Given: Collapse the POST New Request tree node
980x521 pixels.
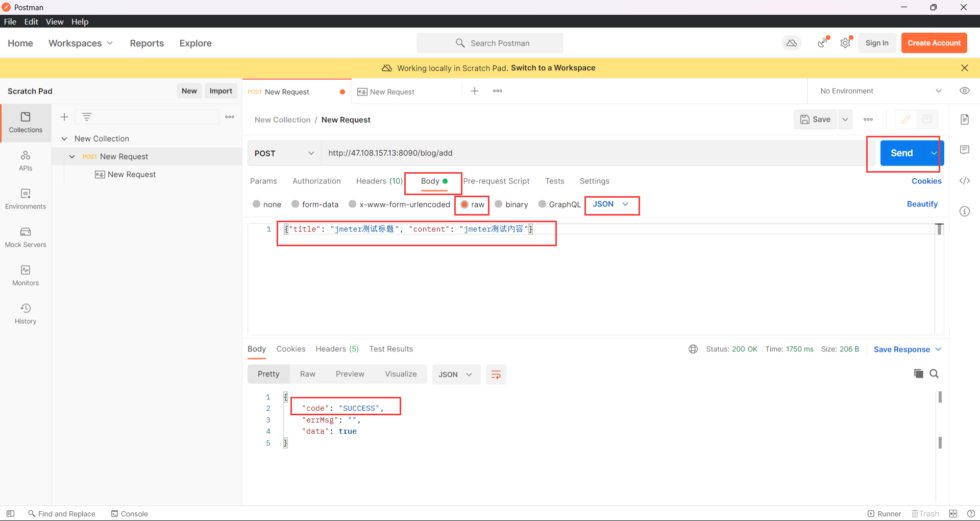Looking at the screenshot, I should click(72, 156).
